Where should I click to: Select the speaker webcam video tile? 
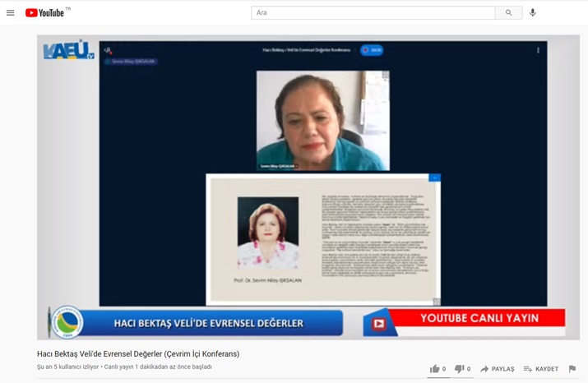(323, 121)
